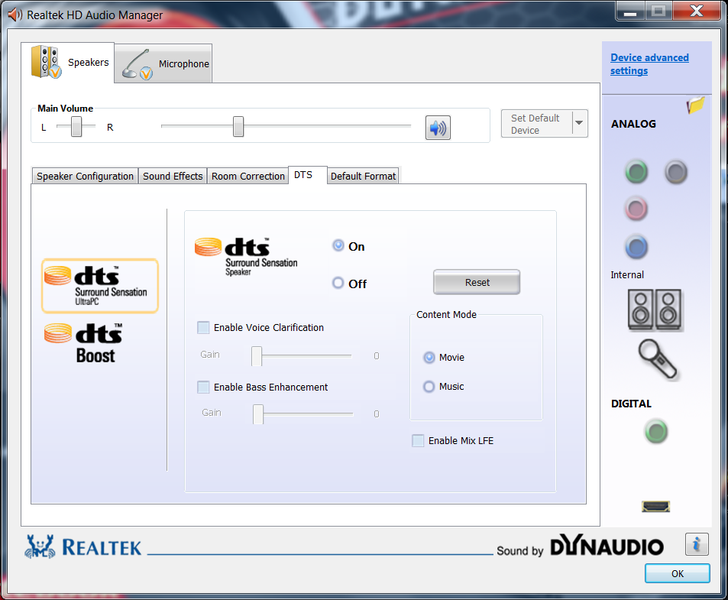Click the Dynaudio logo

606,546
